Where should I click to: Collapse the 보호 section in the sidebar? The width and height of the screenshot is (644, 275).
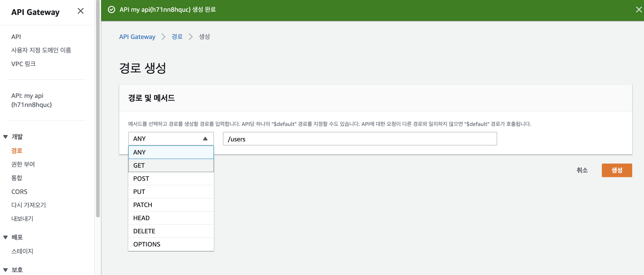(x=5, y=270)
